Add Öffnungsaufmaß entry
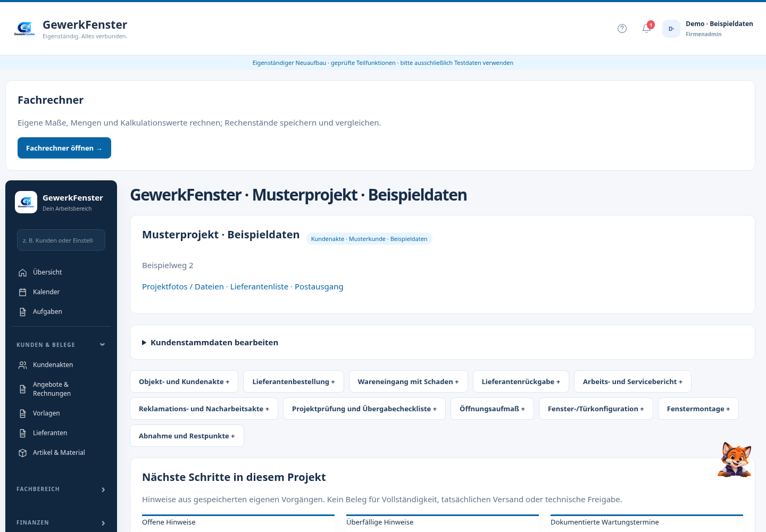This screenshot has width=766, height=532. click(493, 409)
